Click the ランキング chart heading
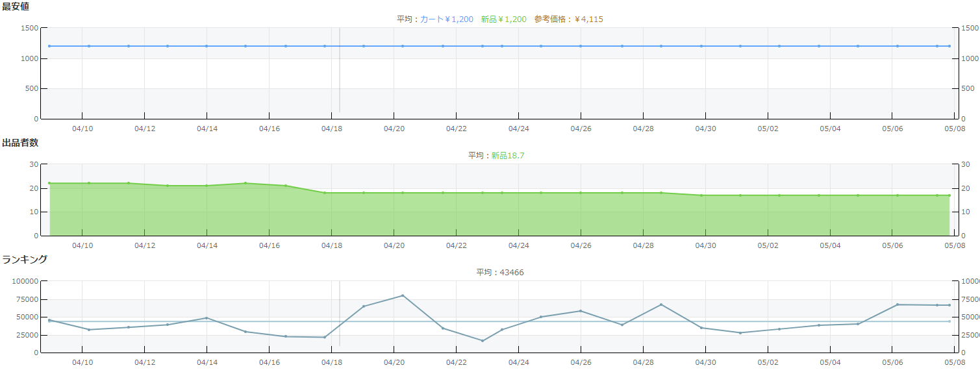The width and height of the screenshot is (980, 372). (x=25, y=259)
